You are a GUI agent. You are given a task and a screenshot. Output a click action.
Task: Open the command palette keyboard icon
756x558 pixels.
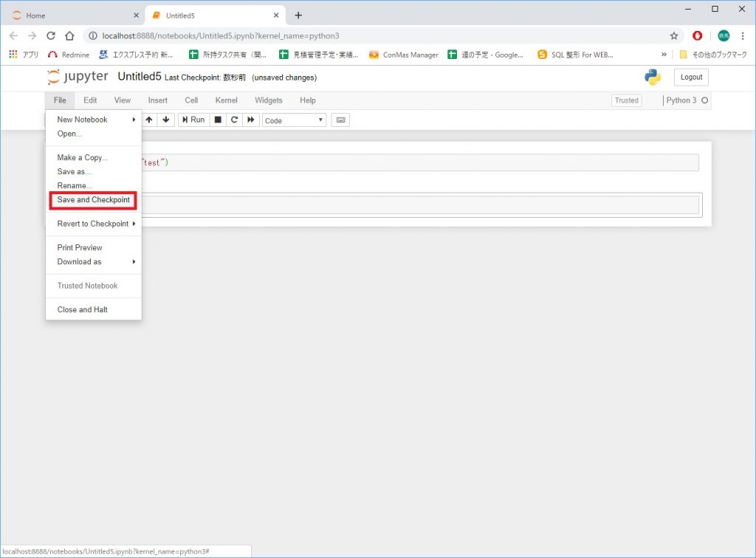point(340,120)
